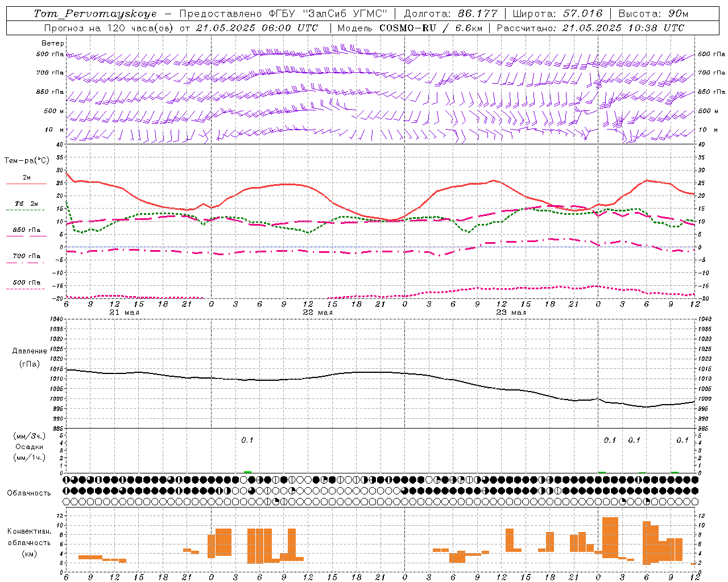The height and width of the screenshot is (582, 728).
Task: Click the 22 мая date label
Action: pos(318,313)
